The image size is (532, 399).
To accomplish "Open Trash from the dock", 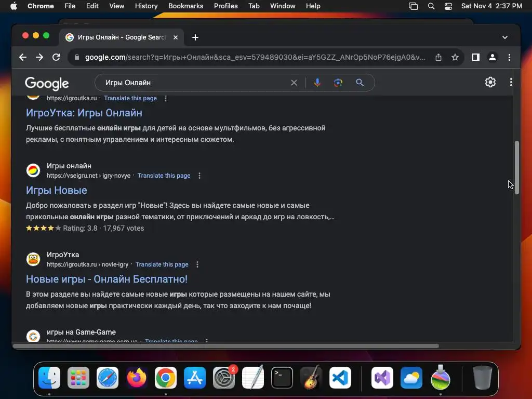I will pos(483,378).
